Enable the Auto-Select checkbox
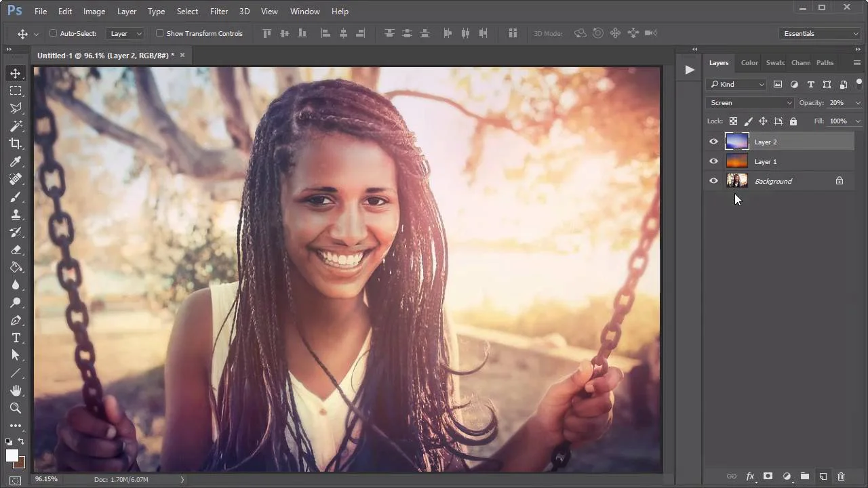This screenshot has height=488, width=868. [x=54, y=33]
